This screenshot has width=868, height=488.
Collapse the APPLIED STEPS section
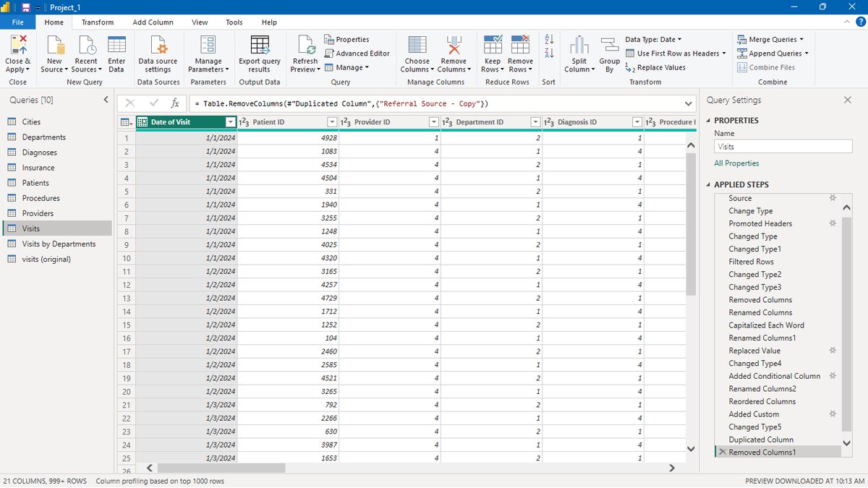(x=709, y=184)
